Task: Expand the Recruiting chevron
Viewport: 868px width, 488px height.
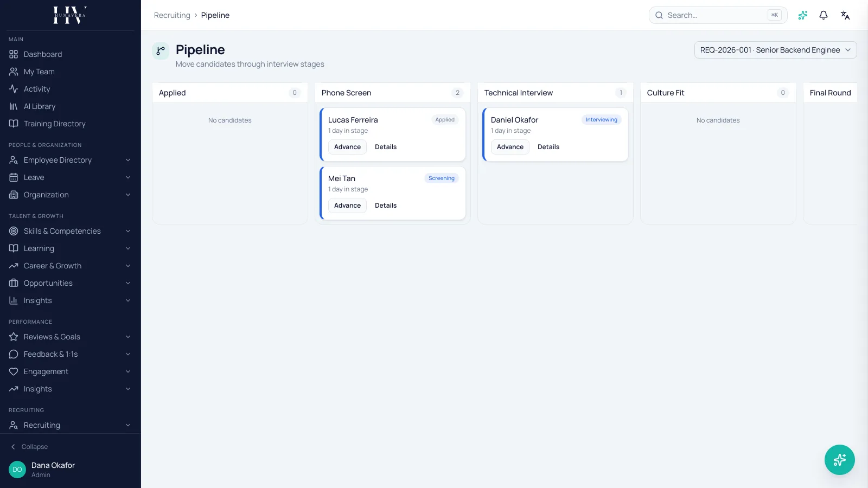Action: (x=128, y=425)
